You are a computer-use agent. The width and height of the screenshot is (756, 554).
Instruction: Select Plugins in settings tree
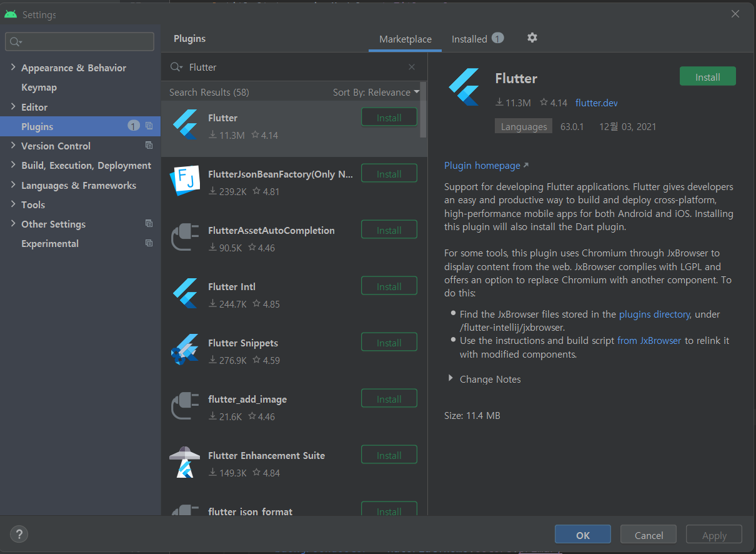pyautogui.click(x=80, y=126)
